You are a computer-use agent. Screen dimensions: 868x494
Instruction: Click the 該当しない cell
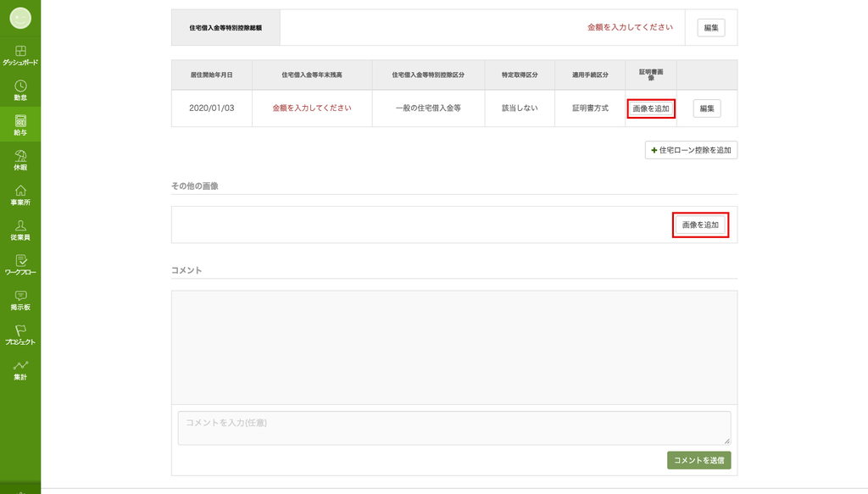520,108
